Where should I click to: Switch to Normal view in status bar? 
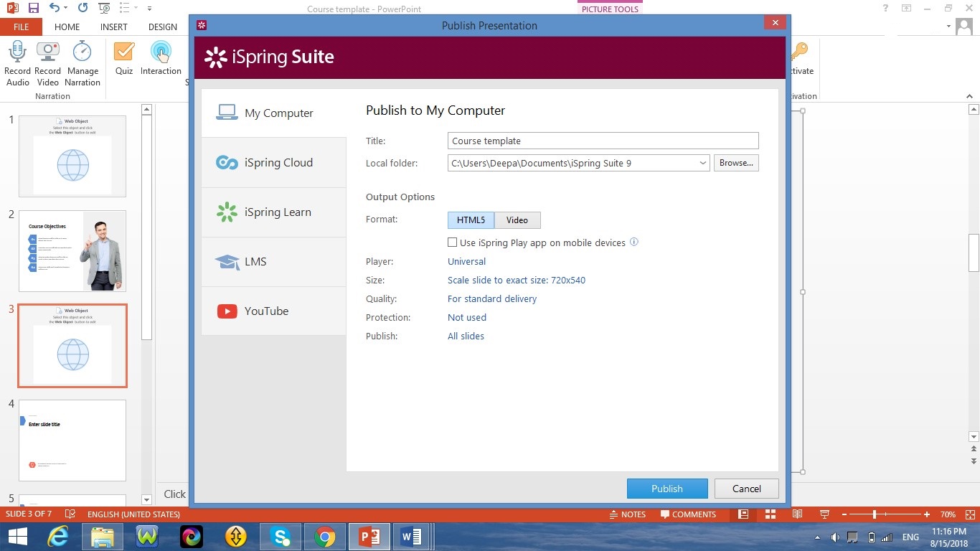(743, 514)
